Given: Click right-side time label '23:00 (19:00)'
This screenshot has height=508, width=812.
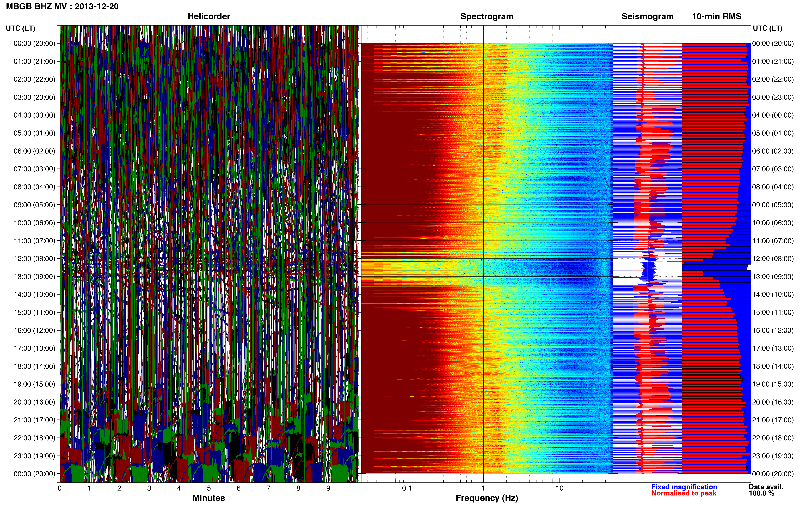Looking at the screenshot, I should click(x=773, y=456).
